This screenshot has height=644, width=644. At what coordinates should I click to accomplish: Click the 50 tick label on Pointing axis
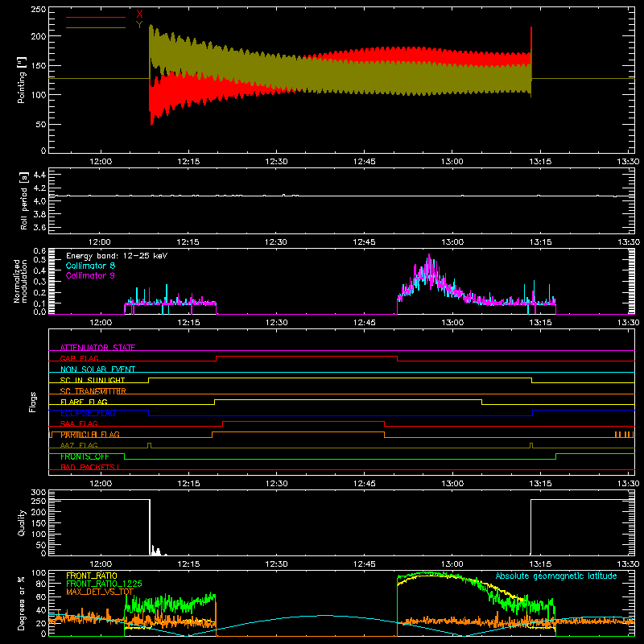[41, 124]
